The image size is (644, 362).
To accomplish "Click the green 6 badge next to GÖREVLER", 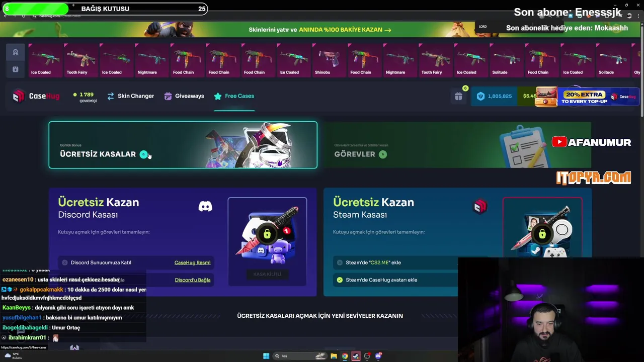I will [383, 154].
